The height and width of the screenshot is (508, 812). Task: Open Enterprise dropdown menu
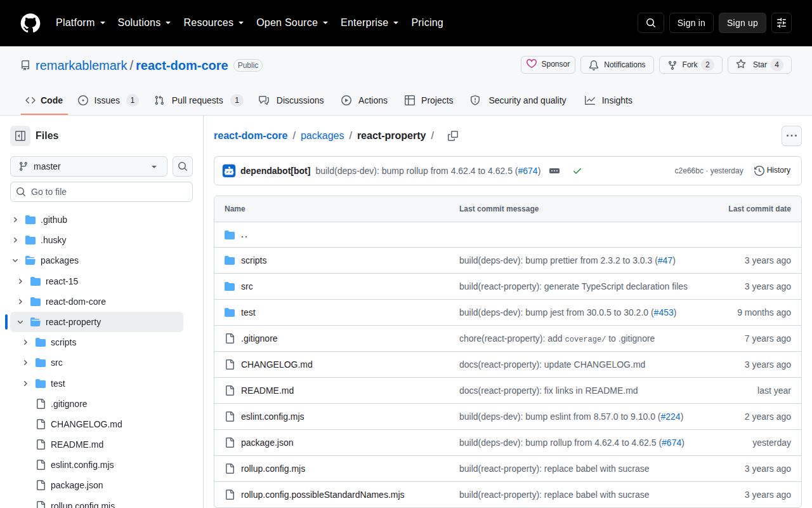click(370, 23)
